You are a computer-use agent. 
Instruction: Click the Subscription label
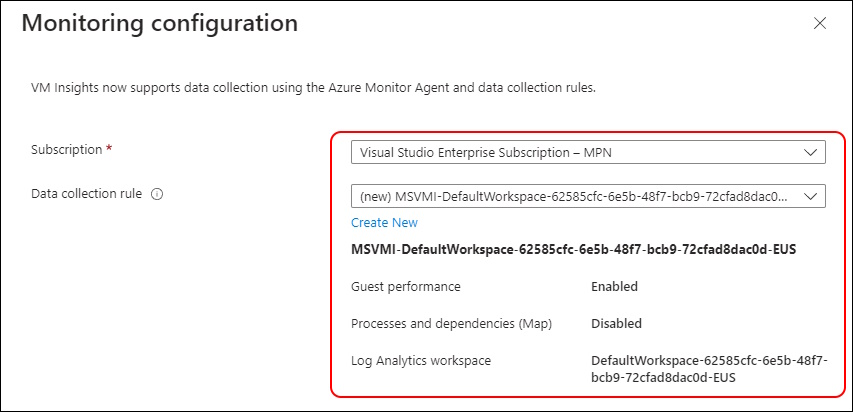click(67, 150)
